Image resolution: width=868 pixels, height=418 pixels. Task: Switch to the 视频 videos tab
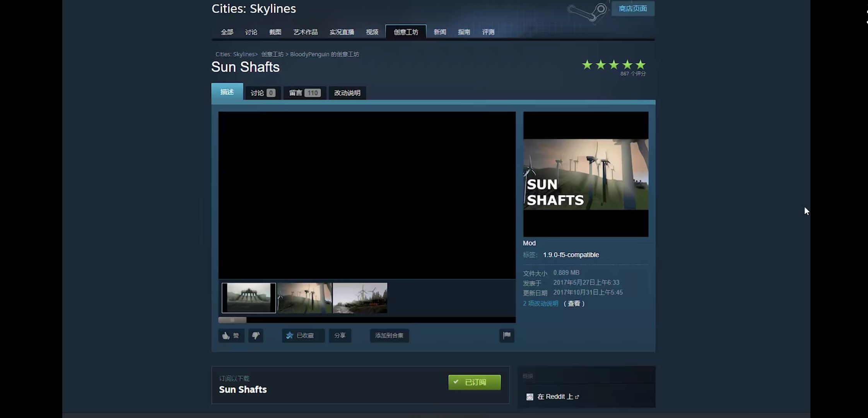tap(372, 32)
